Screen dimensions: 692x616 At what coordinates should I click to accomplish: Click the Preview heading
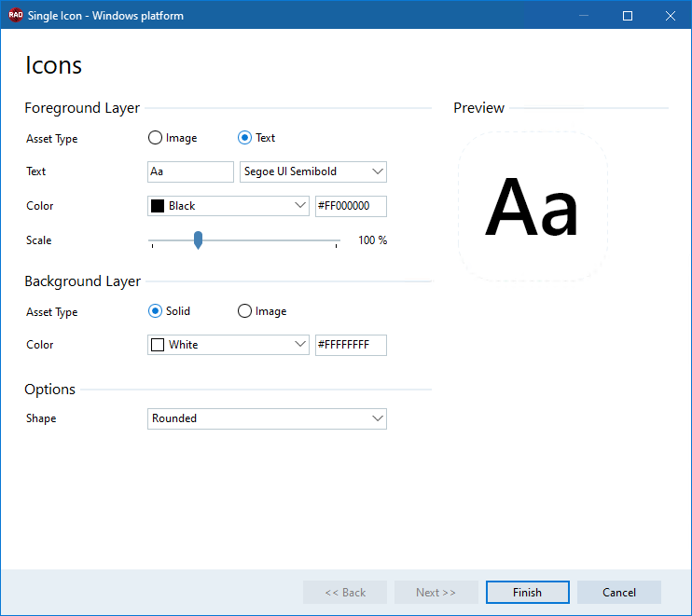coord(478,108)
